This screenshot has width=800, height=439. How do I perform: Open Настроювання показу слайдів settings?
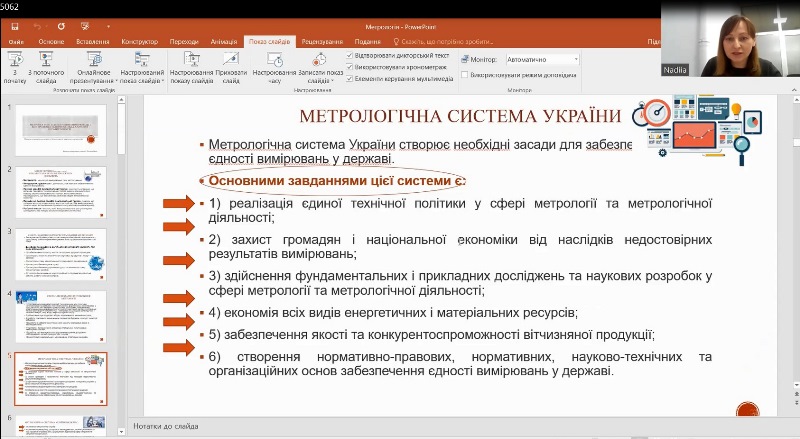191,67
